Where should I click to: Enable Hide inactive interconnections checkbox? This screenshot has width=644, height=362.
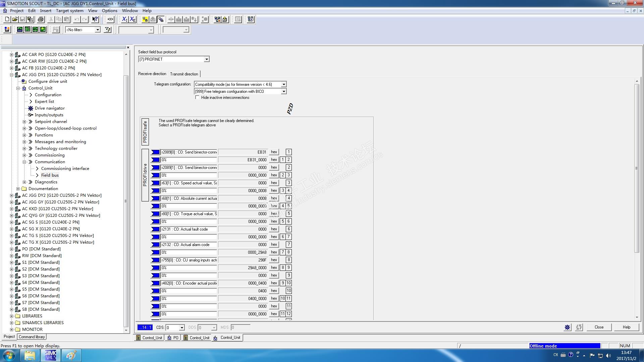click(x=197, y=98)
